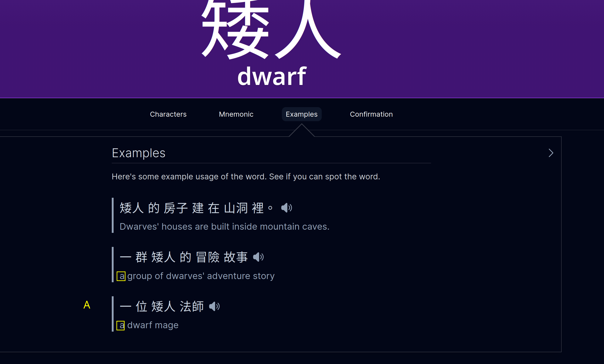The image size is (604, 364).
Task: Play audio for the adventure story phrase
Action: (x=258, y=257)
